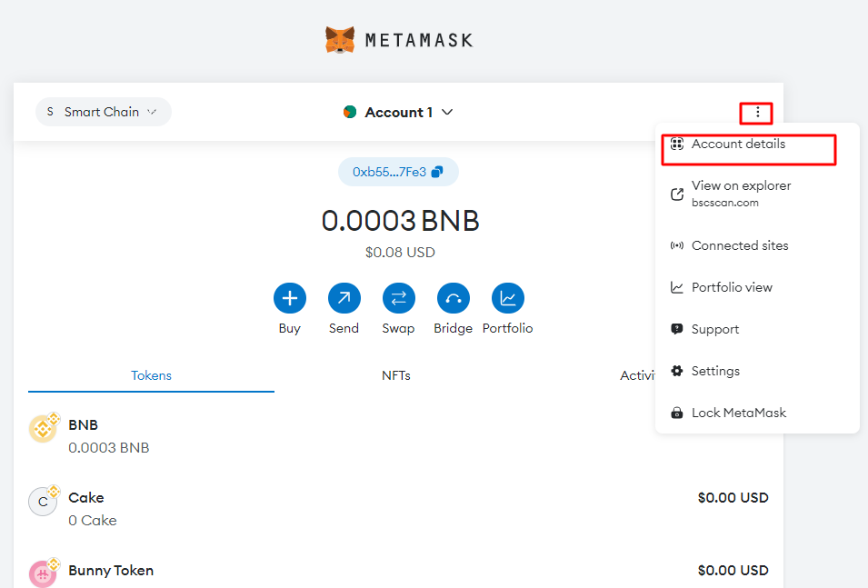The height and width of the screenshot is (588, 868).
Task: Click the Buy label
Action: 290,328
